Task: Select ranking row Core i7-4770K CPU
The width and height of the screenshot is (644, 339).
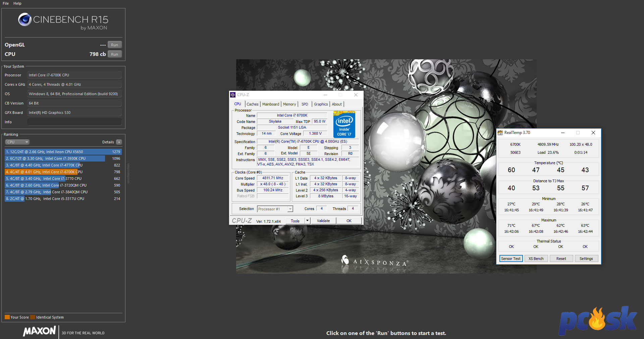Action: coord(63,165)
